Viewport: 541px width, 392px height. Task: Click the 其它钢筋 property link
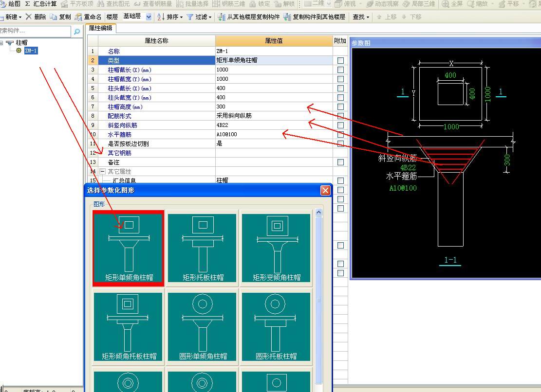(x=119, y=153)
